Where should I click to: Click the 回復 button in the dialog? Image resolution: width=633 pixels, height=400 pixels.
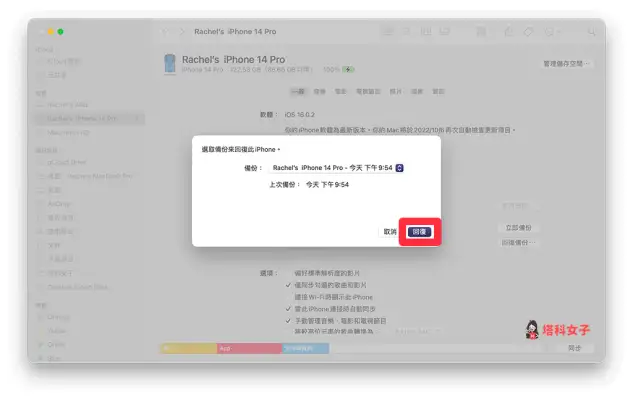click(419, 232)
